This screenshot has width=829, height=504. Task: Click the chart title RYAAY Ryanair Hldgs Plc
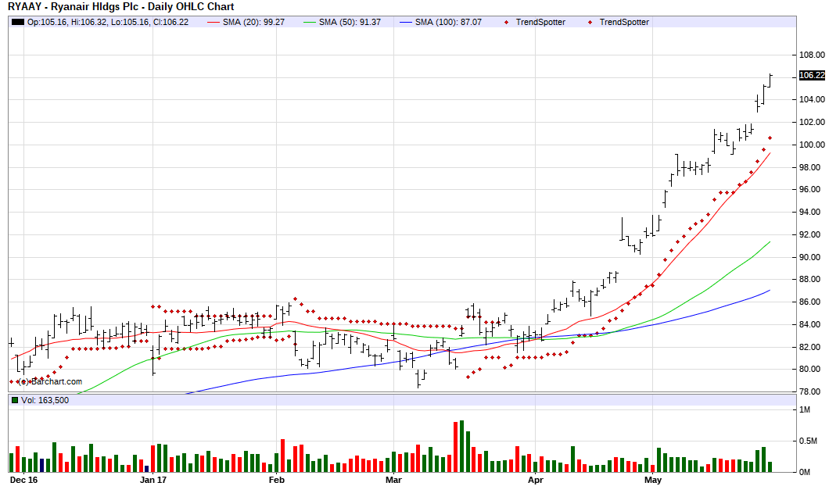coord(121,7)
